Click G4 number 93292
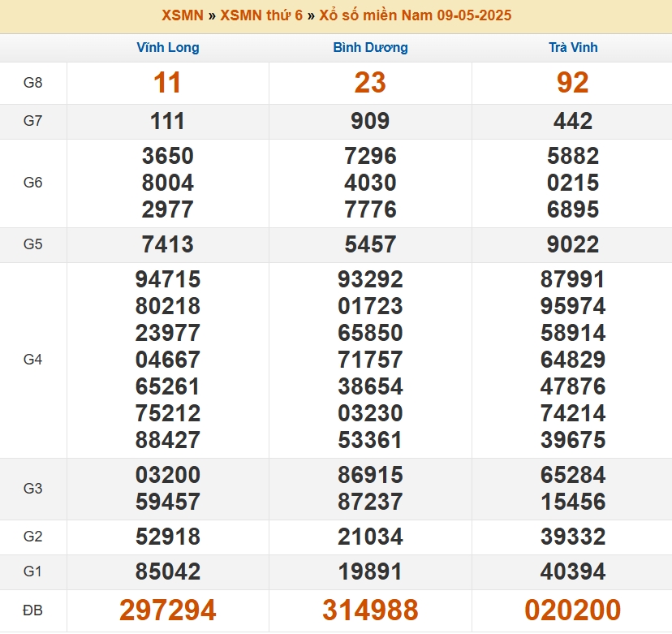This screenshot has height=634, width=672. 370,279
